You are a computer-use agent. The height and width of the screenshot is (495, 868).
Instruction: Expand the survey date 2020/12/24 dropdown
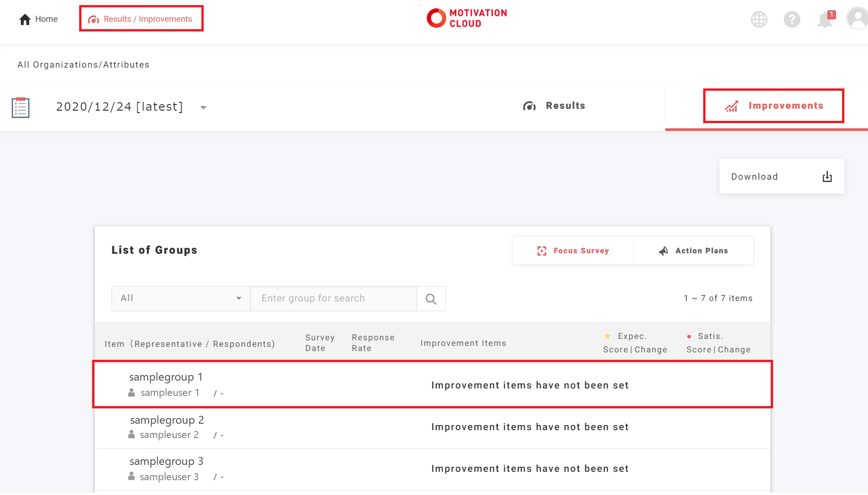coord(119,107)
